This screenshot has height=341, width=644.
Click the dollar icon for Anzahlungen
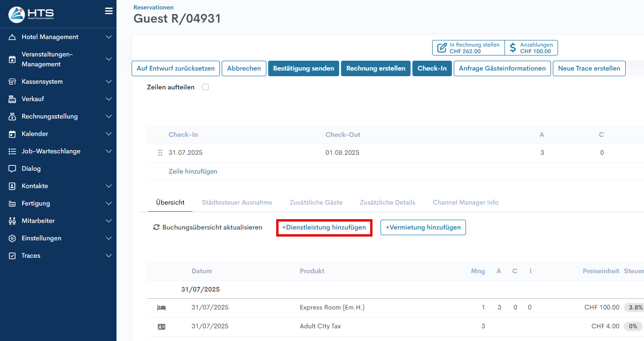pyautogui.click(x=512, y=48)
